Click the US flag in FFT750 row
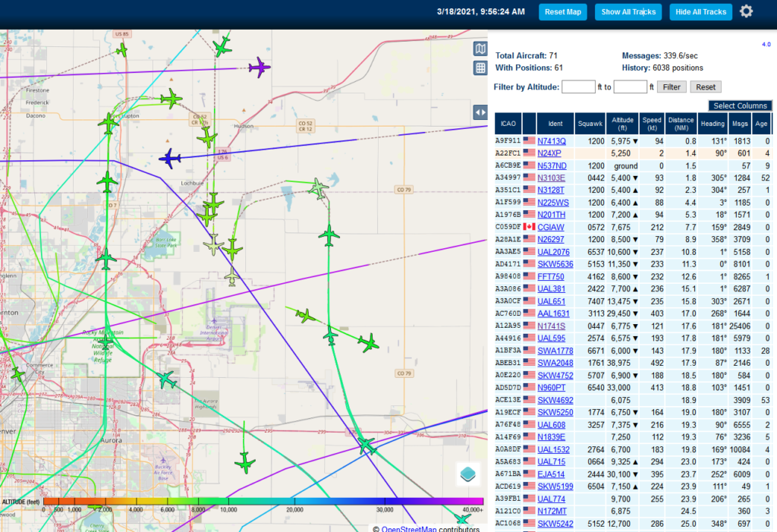The image size is (777, 532). [529, 276]
